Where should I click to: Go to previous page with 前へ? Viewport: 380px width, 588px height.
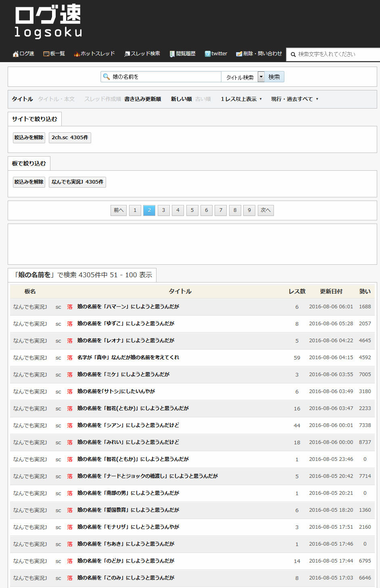tap(119, 210)
